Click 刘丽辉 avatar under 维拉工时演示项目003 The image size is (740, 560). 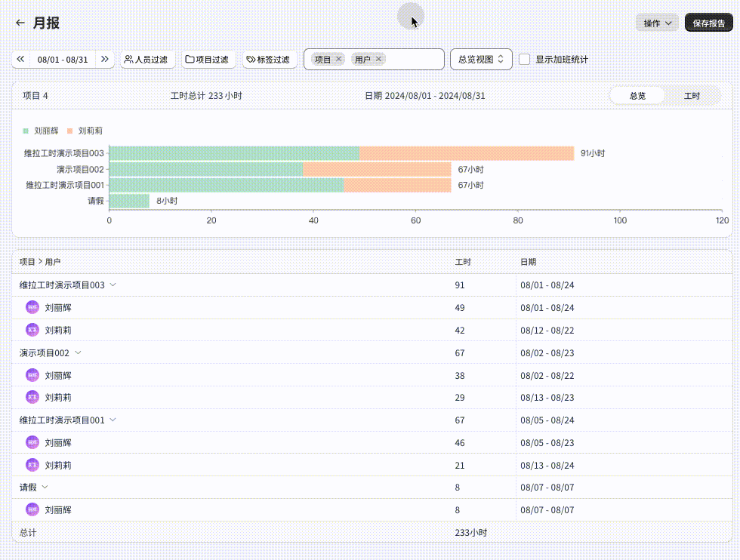pos(32,308)
